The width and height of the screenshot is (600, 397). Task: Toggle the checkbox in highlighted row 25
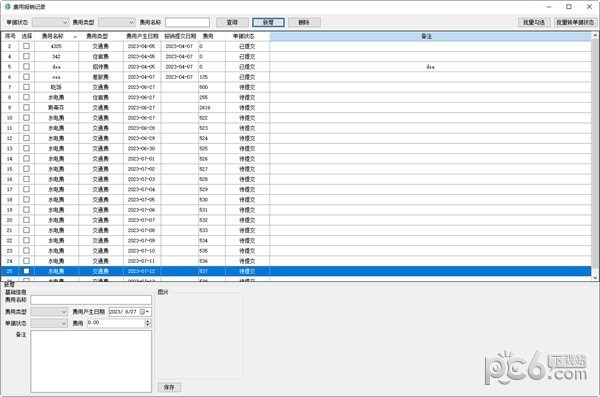coord(26,271)
